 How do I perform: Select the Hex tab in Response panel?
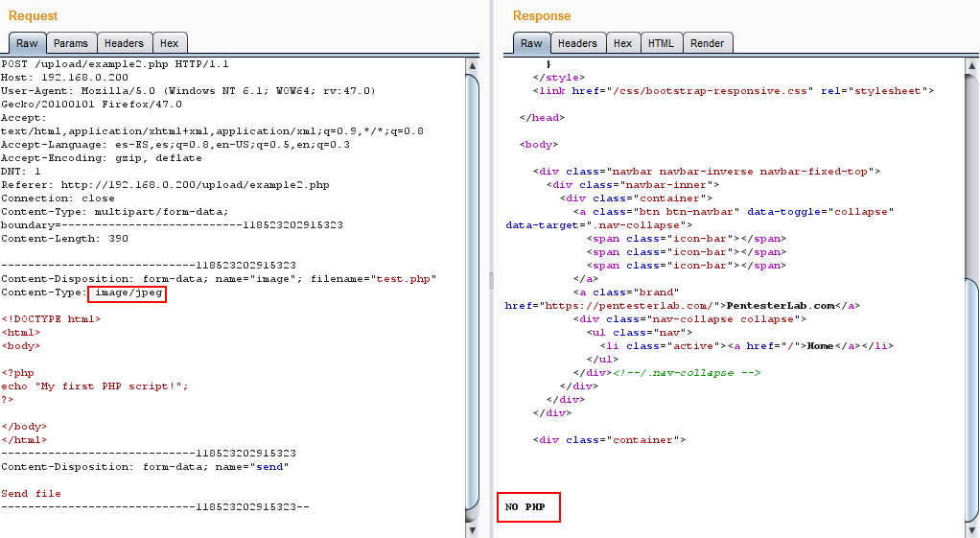pos(622,43)
